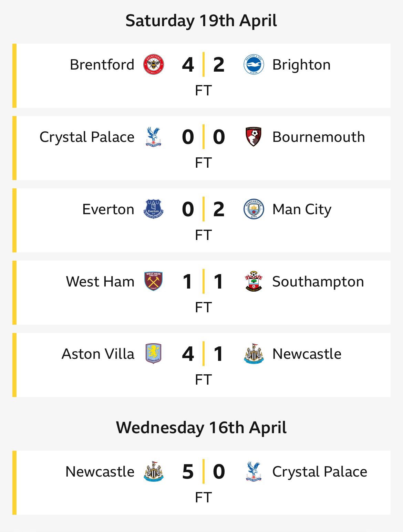Click the Brentford club crest
Screen dimensions: 403x532
click(154, 65)
